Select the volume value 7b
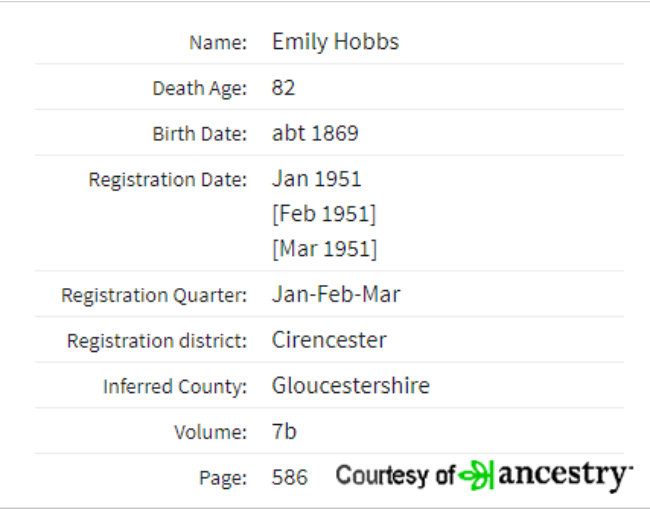Viewport: 650px width, 509px height. [x=284, y=431]
